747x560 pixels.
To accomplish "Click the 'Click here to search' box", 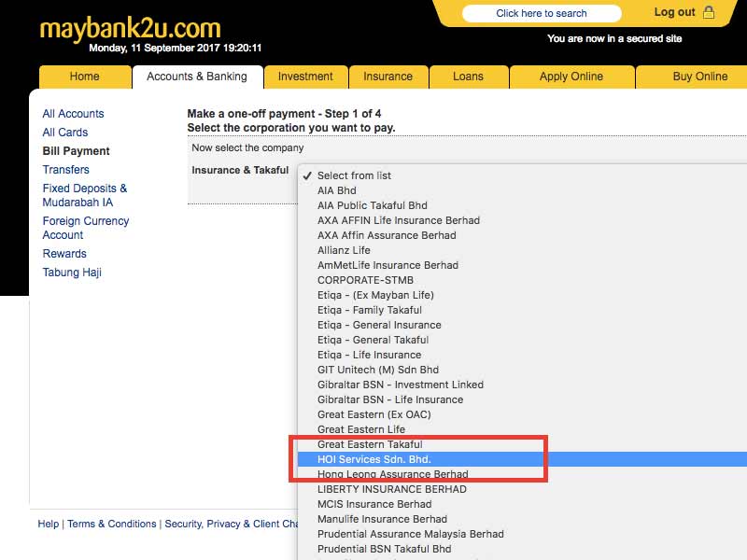I will (x=542, y=13).
